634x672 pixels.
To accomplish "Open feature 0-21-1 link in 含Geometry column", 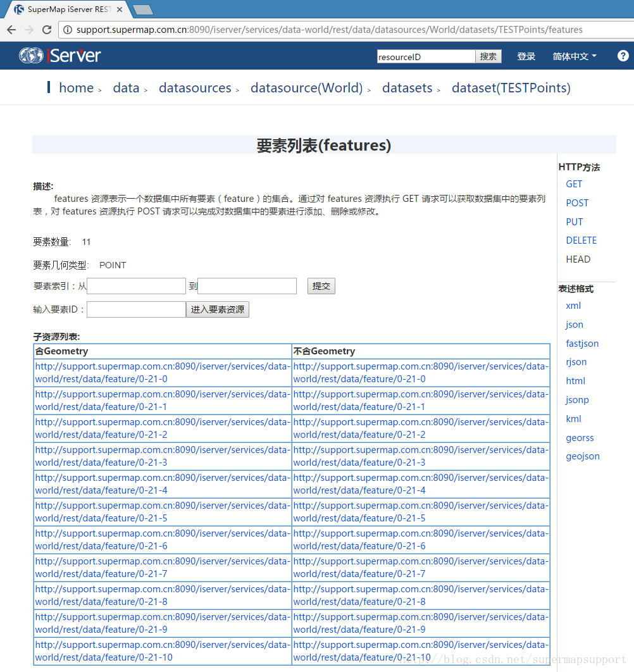I will 163,401.
